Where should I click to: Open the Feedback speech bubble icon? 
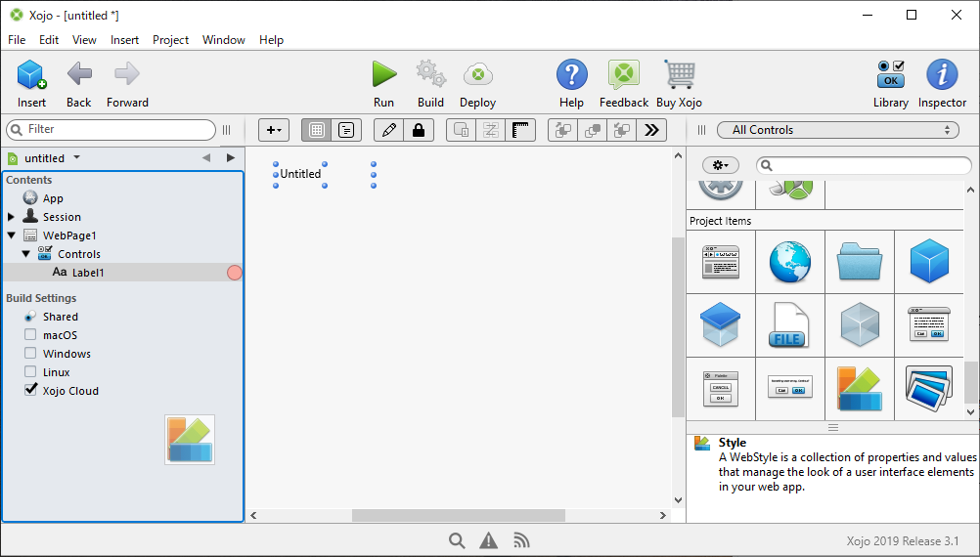coord(624,75)
